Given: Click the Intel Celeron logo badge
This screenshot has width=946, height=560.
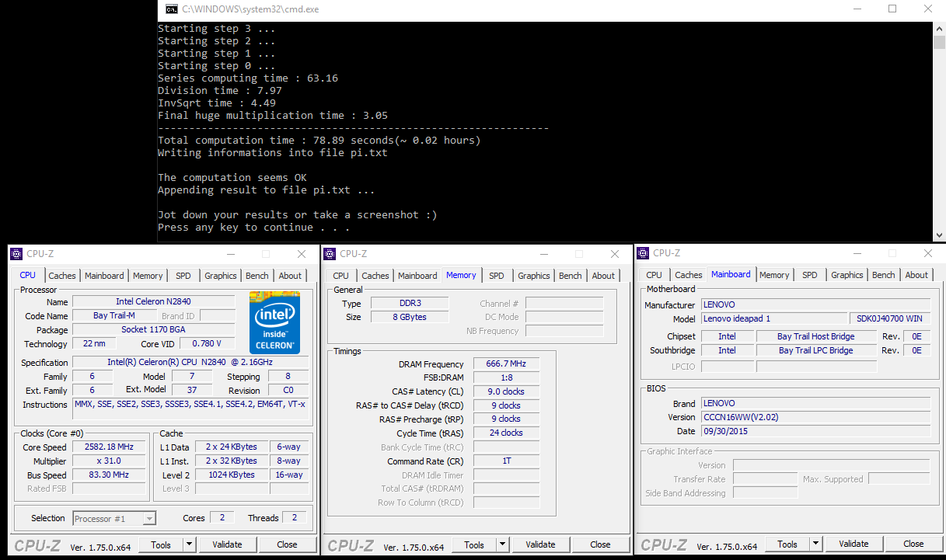Looking at the screenshot, I should pos(274,323).
